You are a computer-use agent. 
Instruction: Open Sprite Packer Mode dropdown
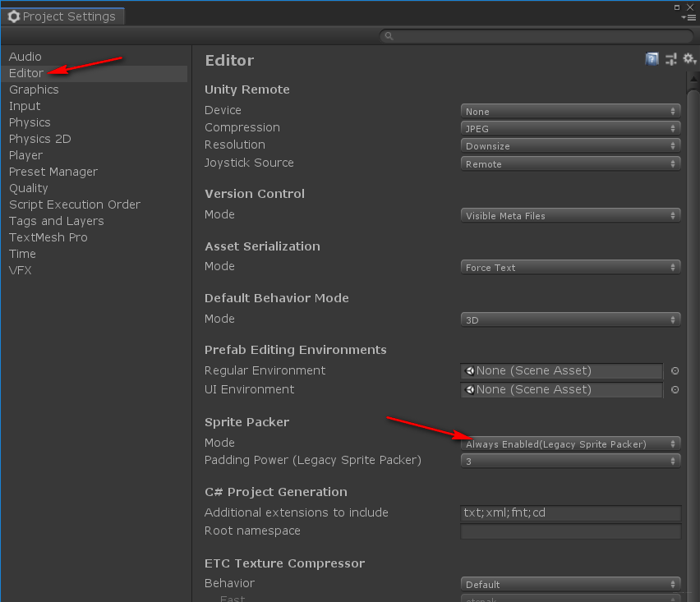[570, 444]
